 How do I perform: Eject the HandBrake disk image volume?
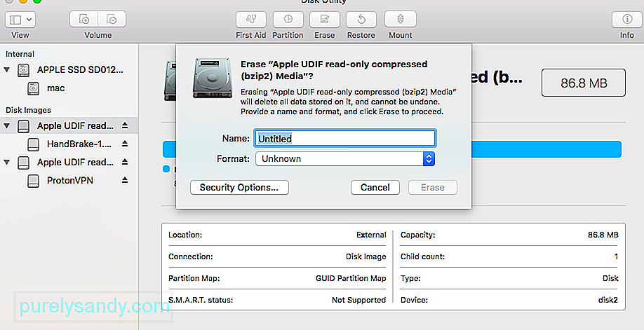coord(125,144)
